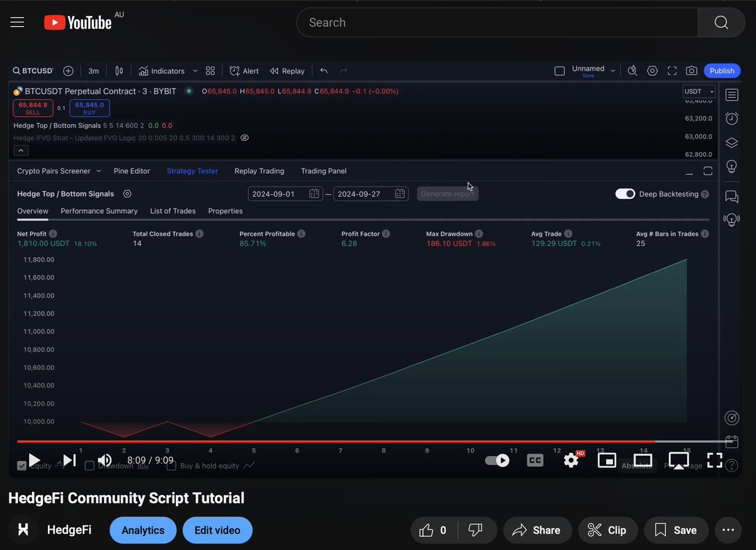Click the blue BUY 65,845.0 button

tap(89, 108)
